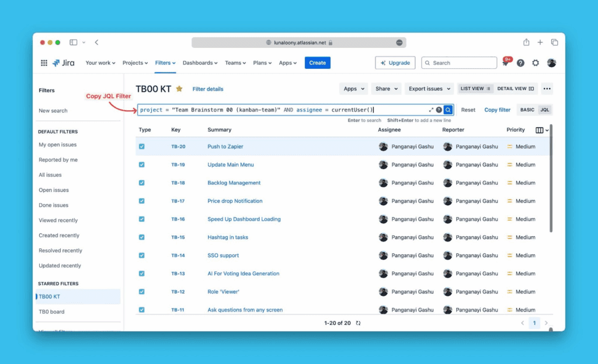Click the Help question mark icon
The image size is (598, 364).
[x=520, y=62]
